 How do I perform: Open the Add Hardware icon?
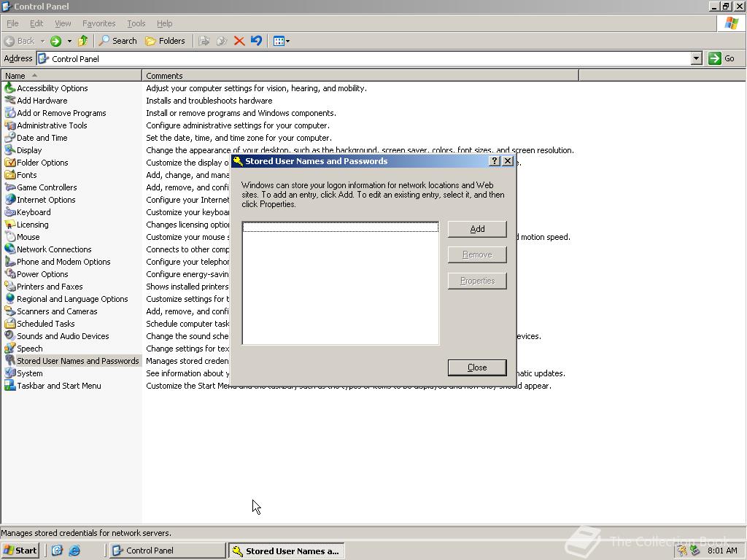(10, 101)
